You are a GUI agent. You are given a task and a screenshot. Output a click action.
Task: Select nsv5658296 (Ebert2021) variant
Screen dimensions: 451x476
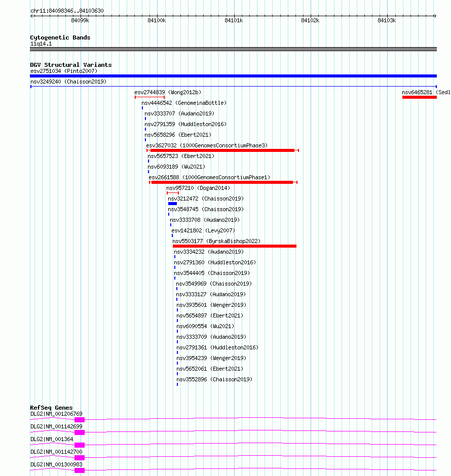178,135
